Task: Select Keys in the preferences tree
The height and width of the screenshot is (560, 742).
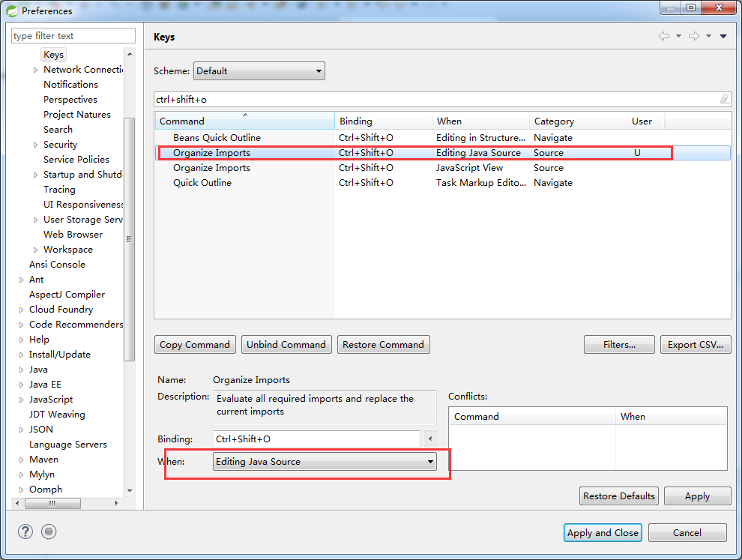Action: pos(53,55)
